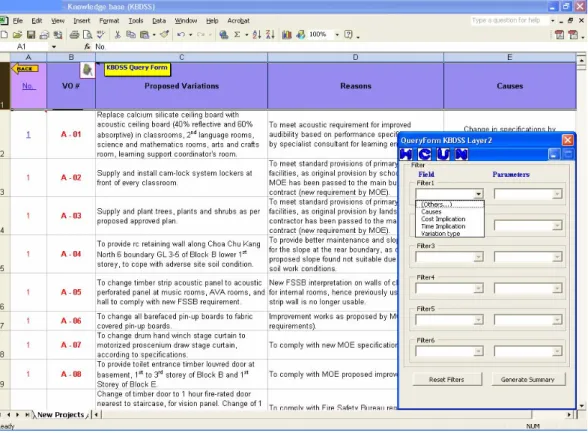Open the Undo history dropdown arrow
The height and width of the screenshot is (433, 588).
coord(190,35)
